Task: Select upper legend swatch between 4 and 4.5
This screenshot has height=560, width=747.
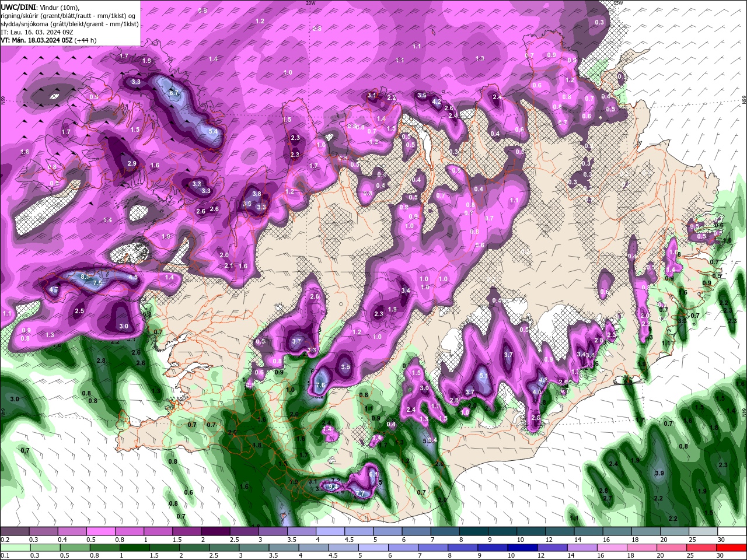Action: point(330,531)
